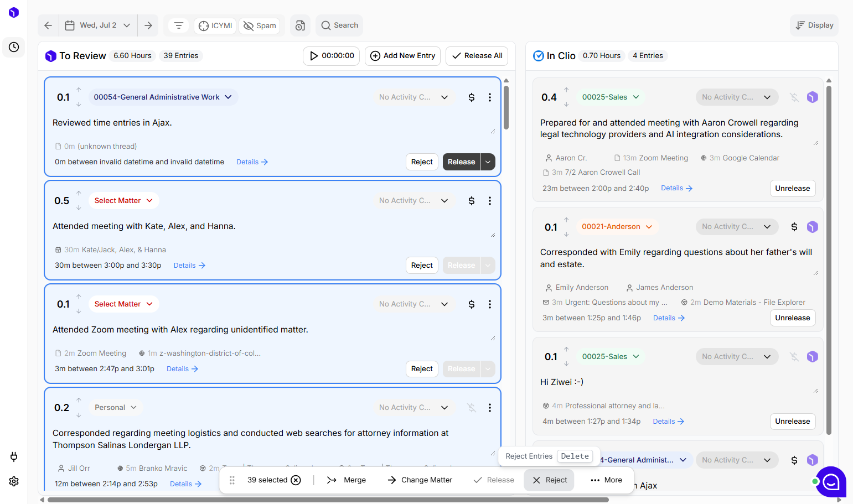Select Change Matter in the selection bar
Screen dimensions: 853x504
coord(420,480)
